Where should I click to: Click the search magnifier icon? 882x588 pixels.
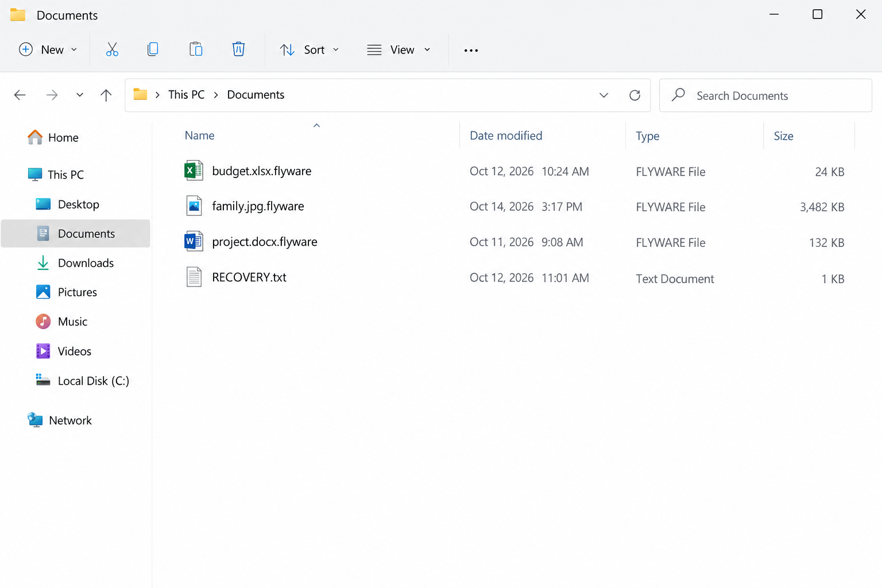678,95
